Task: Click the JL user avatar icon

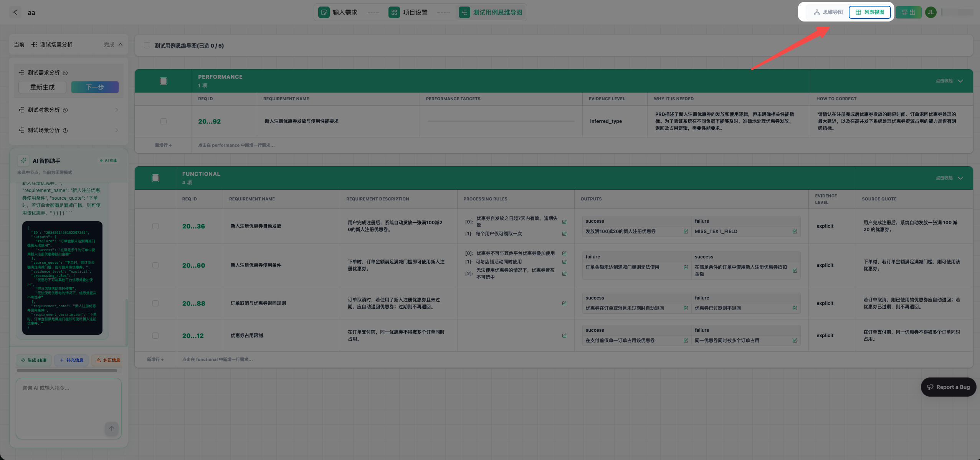Action: coord(930,12)
